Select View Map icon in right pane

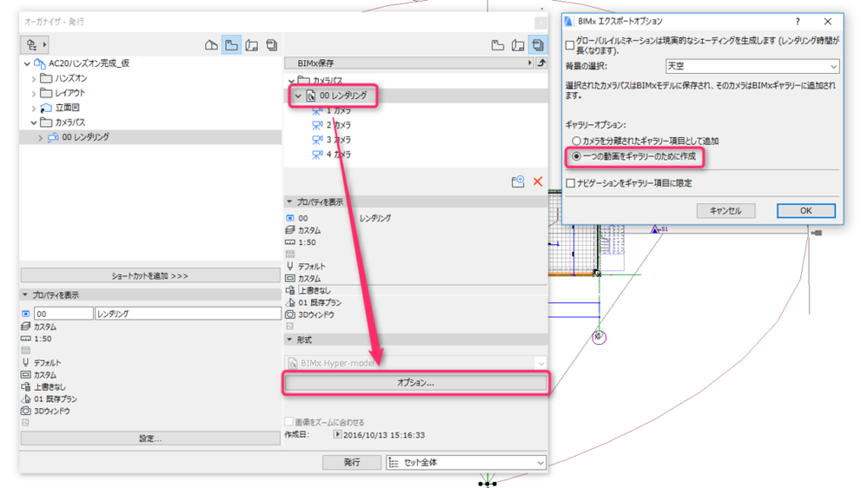498,45
